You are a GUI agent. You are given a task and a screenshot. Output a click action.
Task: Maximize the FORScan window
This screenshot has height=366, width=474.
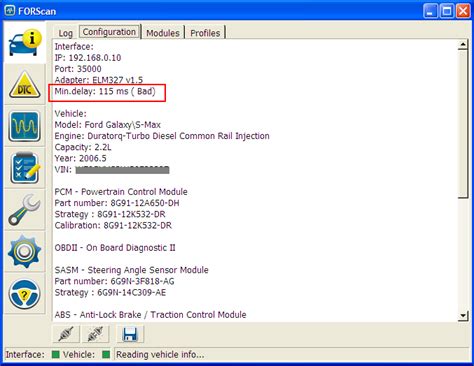tap(447, 11)
